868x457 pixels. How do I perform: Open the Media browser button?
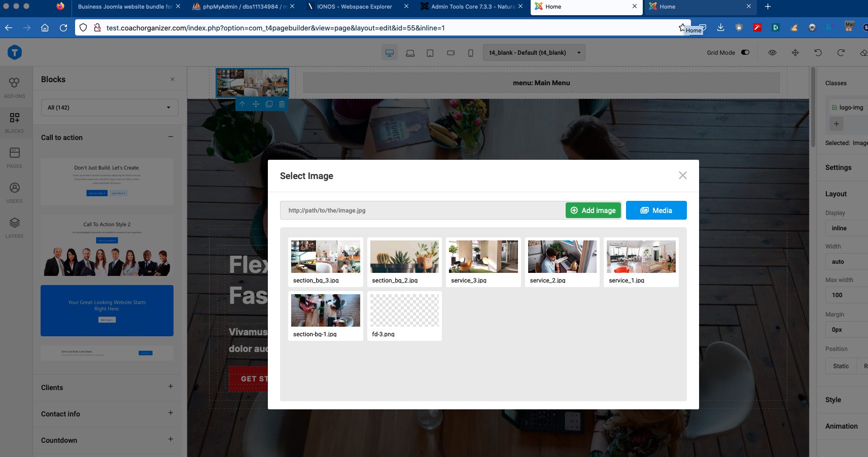[656, 210]
